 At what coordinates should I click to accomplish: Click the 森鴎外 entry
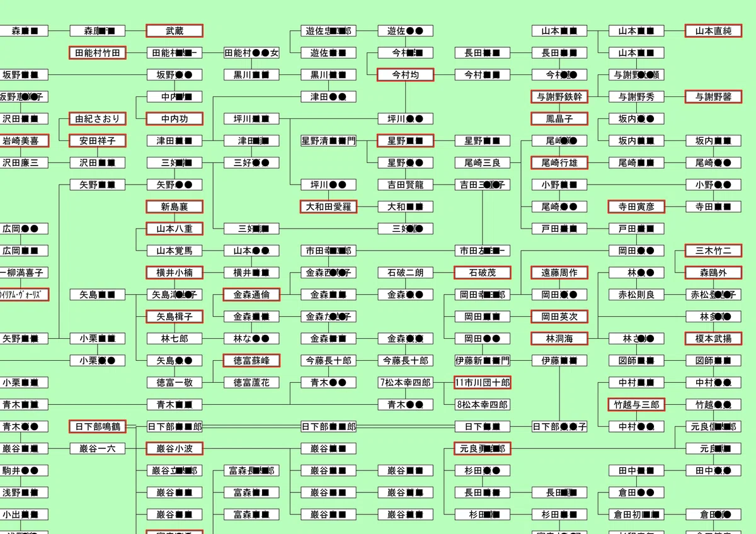point(713,273)
